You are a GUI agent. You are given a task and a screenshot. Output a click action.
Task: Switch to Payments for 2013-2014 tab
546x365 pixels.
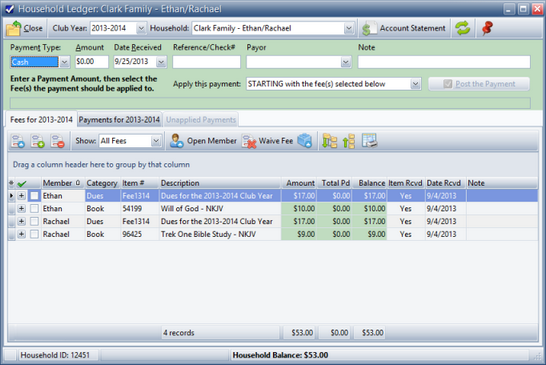[x=119, y=120]
